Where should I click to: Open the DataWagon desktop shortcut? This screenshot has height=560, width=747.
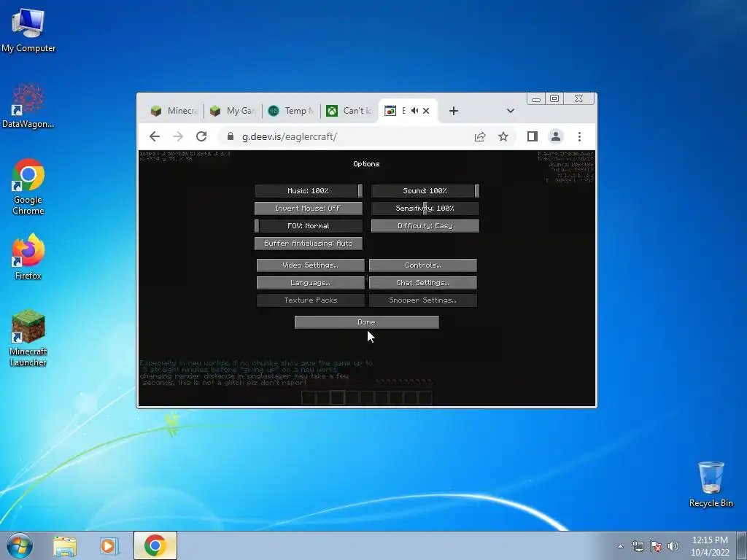click(x=28, y=106)
